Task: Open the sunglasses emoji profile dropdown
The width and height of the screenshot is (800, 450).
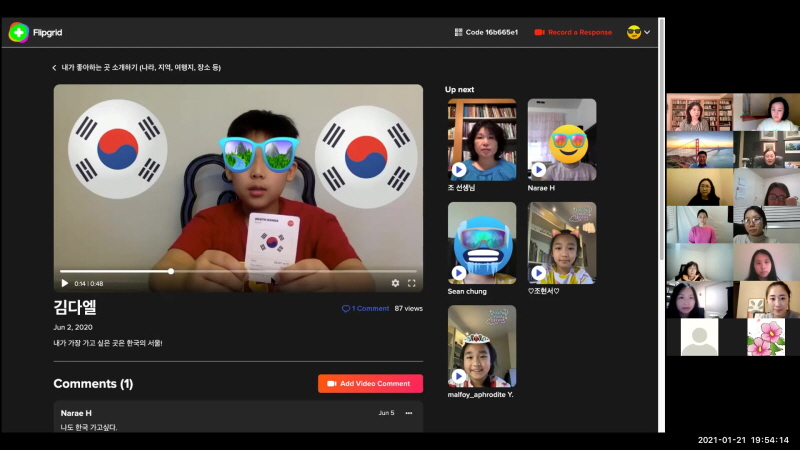Action: click(x=638, y=32)
